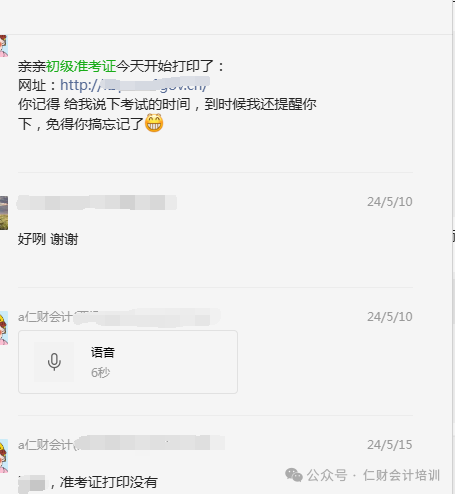The width and height of the screenshot is (455, 494).
Task: Open the blurred http gov.cn link
Action: [135, 85]
